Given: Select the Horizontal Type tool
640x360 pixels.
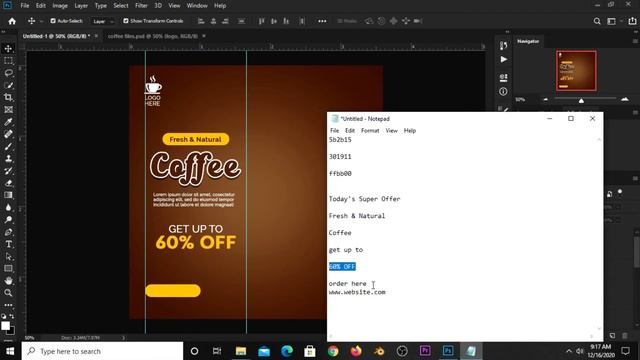Looking at the screenshot, I should (8, 244).
